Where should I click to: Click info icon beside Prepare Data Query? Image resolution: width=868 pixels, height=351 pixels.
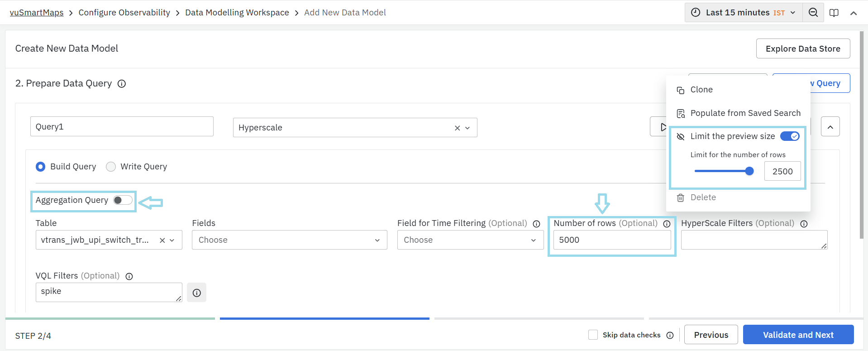coord(122,84)
